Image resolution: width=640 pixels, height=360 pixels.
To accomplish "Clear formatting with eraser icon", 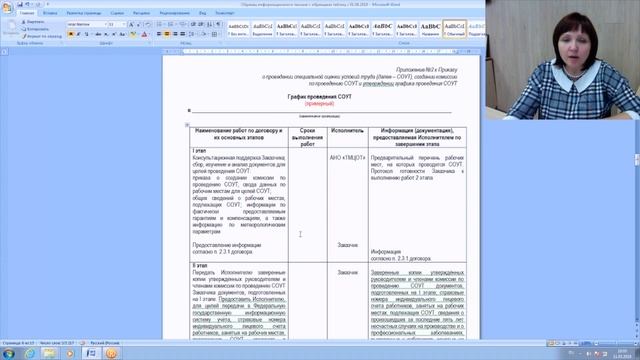I will click(148, 24).
